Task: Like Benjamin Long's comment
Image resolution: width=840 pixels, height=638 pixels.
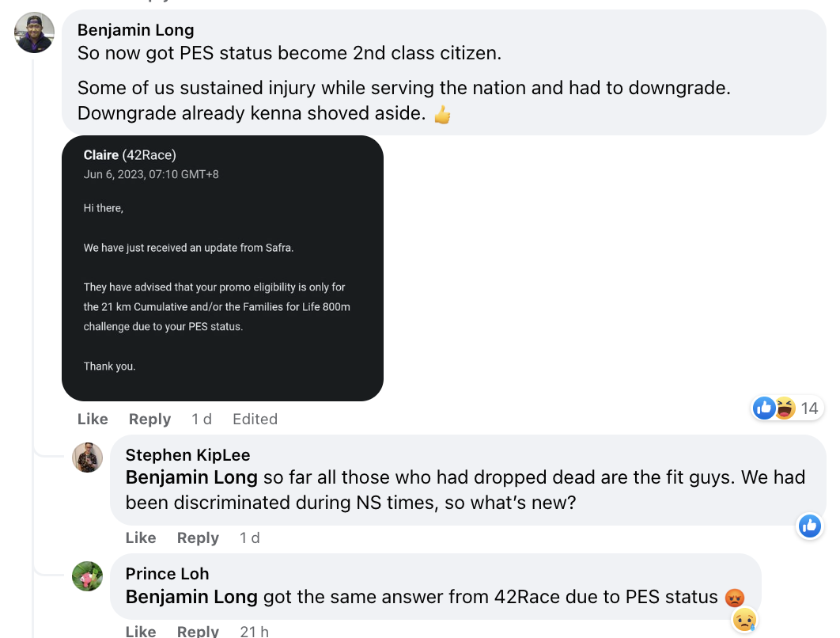Action: point(93,420)
